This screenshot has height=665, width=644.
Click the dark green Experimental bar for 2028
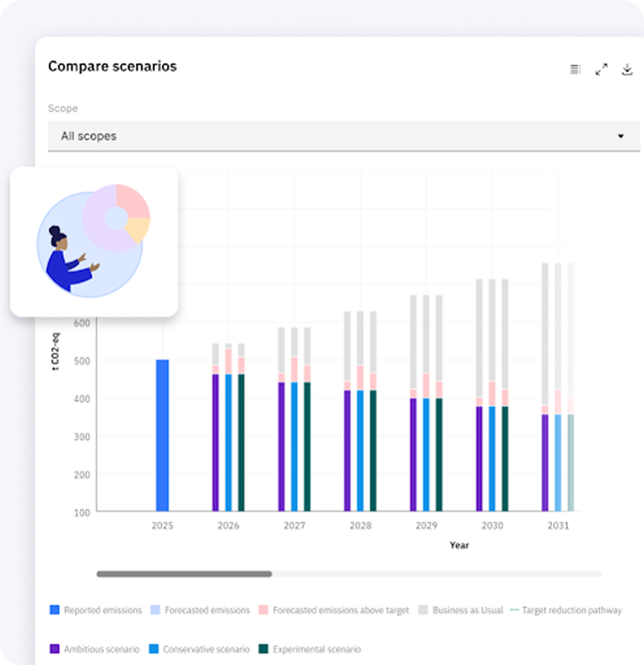tap(373, 450)
